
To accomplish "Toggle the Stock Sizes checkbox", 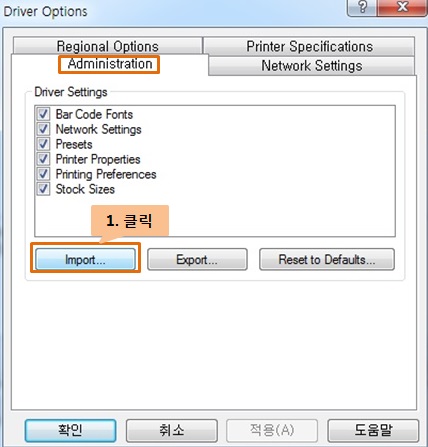I will [x=43, y=189].
